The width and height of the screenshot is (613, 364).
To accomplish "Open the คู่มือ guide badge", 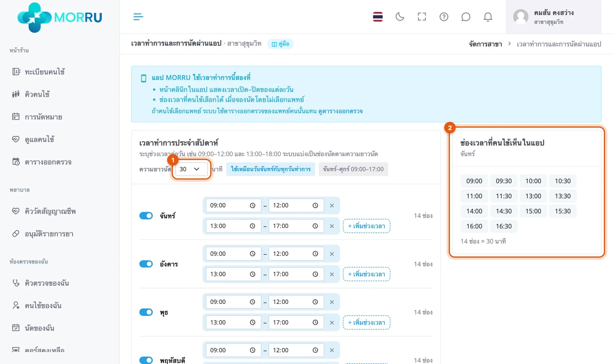I will (x=280, y=44).
